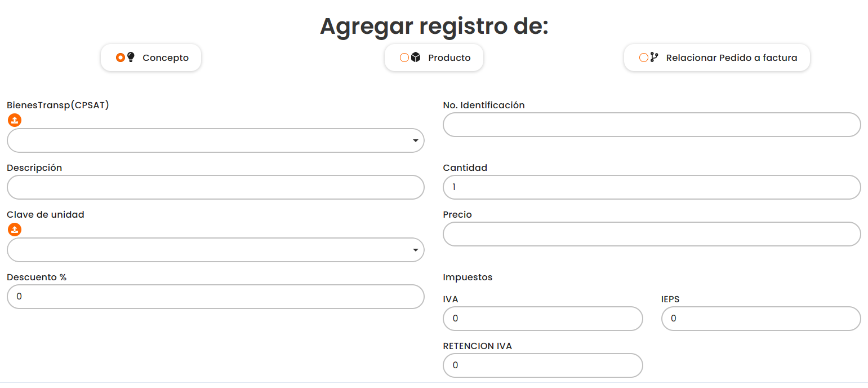Open the BienesTransp(CPSAT) dropdown

(x=215, y=140)
